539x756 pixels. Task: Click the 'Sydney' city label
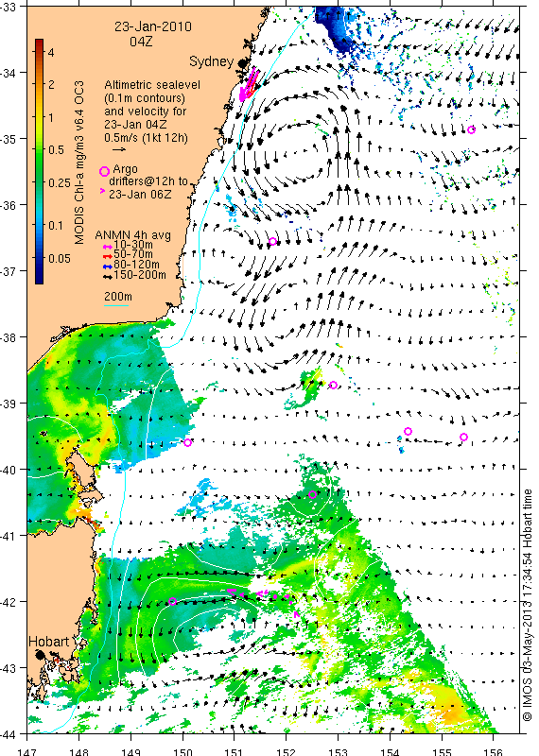(x=212, y=61)
